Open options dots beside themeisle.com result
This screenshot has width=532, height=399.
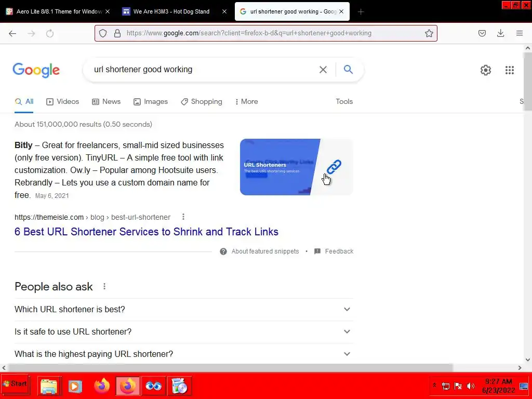point(183,217)
